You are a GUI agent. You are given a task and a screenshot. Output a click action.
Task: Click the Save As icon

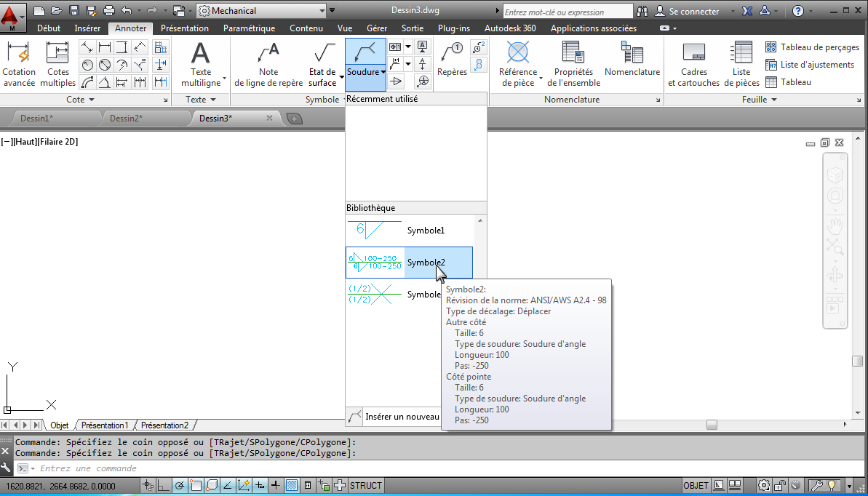[92, 10]
